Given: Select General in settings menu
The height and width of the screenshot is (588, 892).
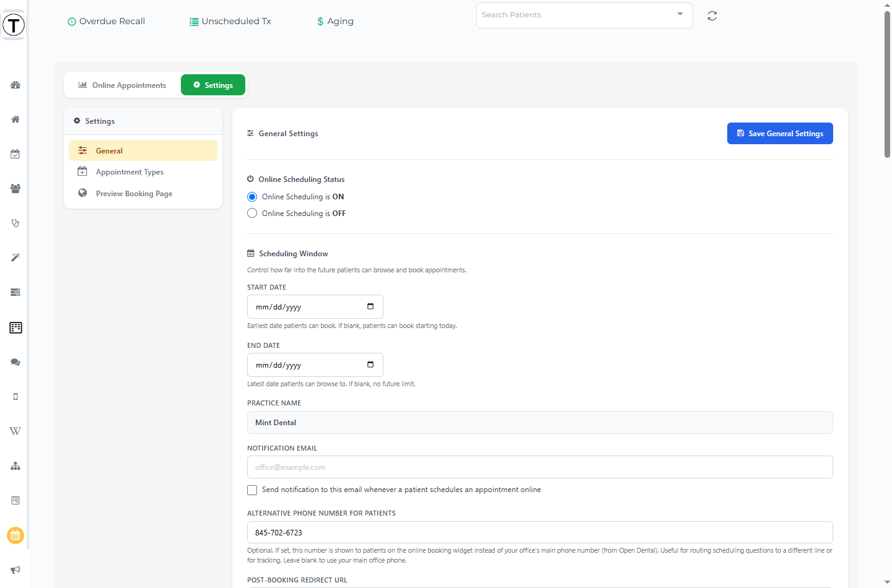Looking at the screenshot, I should click(x=143, y=150).
